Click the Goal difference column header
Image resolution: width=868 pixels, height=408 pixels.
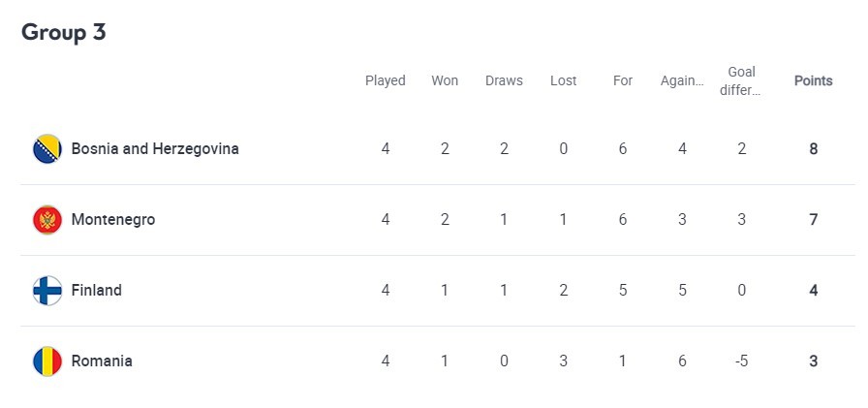[741, 80]
